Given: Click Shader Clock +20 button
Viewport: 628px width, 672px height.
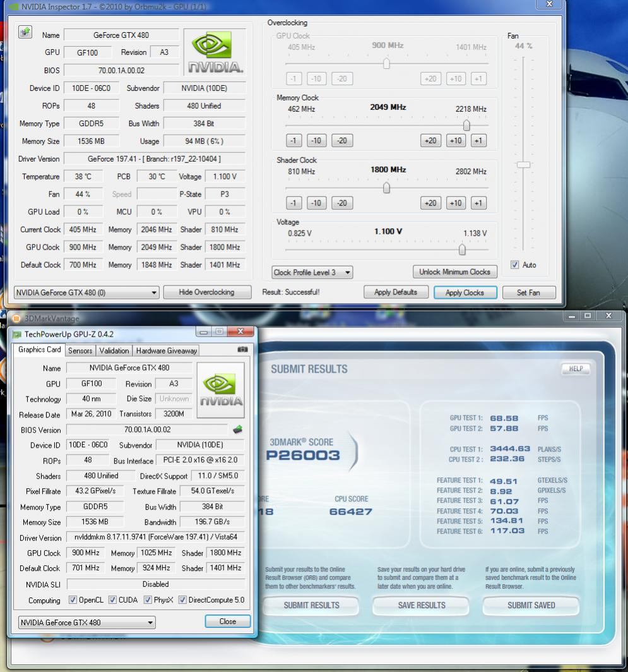Looking at the screenshot, I should click(430, 203).
